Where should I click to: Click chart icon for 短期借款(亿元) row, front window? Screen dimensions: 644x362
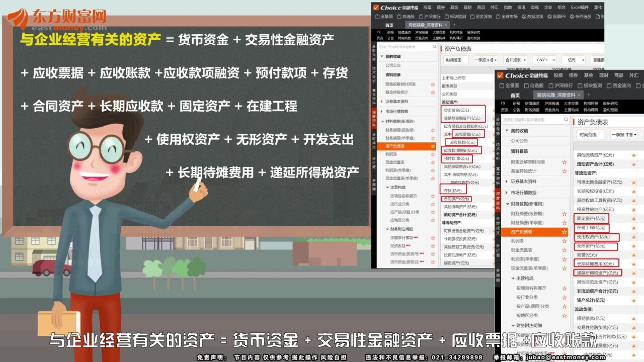click(x=633, y=319)
